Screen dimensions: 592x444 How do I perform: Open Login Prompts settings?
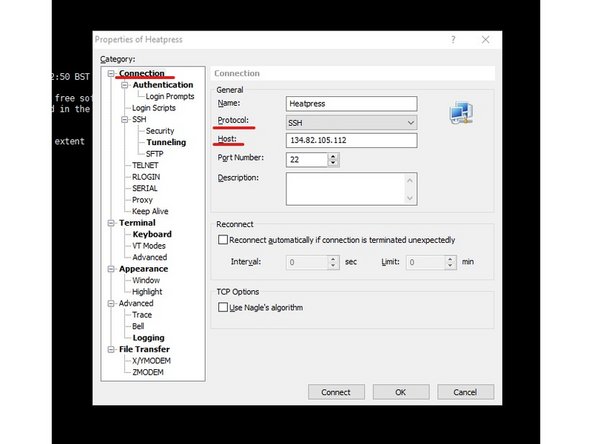click(170, 96)
